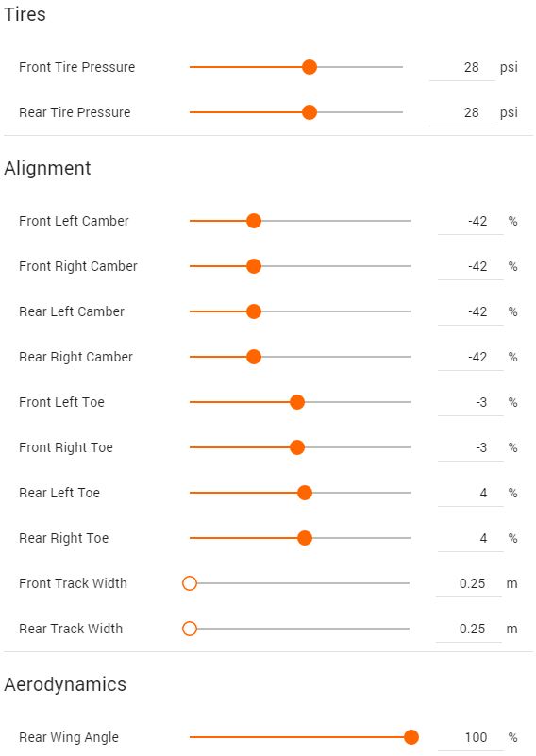This screenshot has height=756, width=536.
Task: Click the Front Right Toe percent input
Action: 471,448
